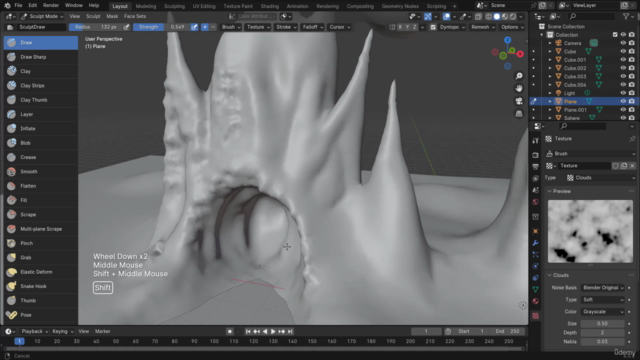Switch to orthographic grid view icon
Image resolution: width=640 pixels, height=360 pixels.
click(x=519, y=113)
